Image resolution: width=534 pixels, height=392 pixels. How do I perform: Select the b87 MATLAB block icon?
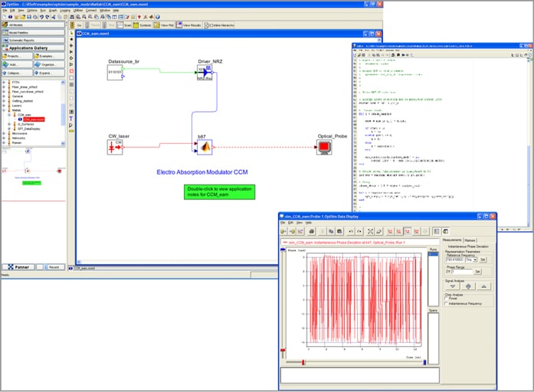(205, 147)
